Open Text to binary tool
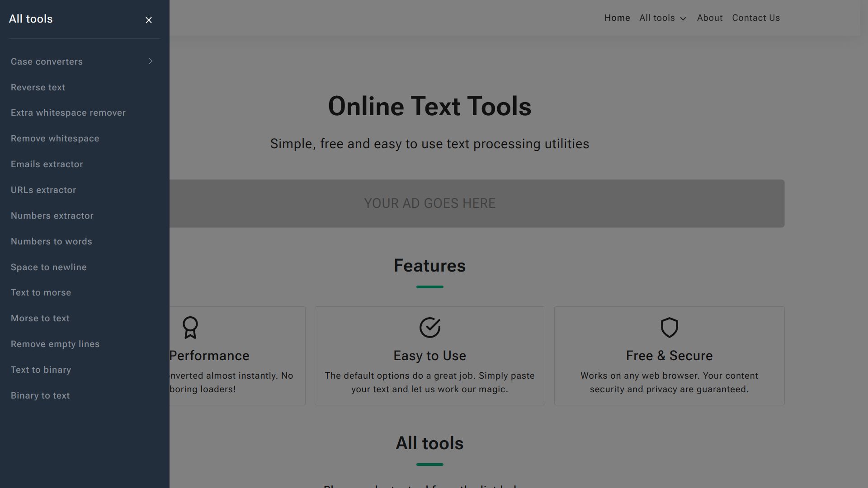 [x=41, y=370]
